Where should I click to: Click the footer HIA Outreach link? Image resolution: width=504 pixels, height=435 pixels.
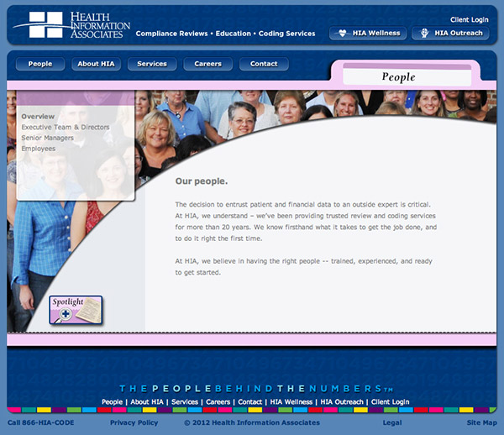click(342, 402)
